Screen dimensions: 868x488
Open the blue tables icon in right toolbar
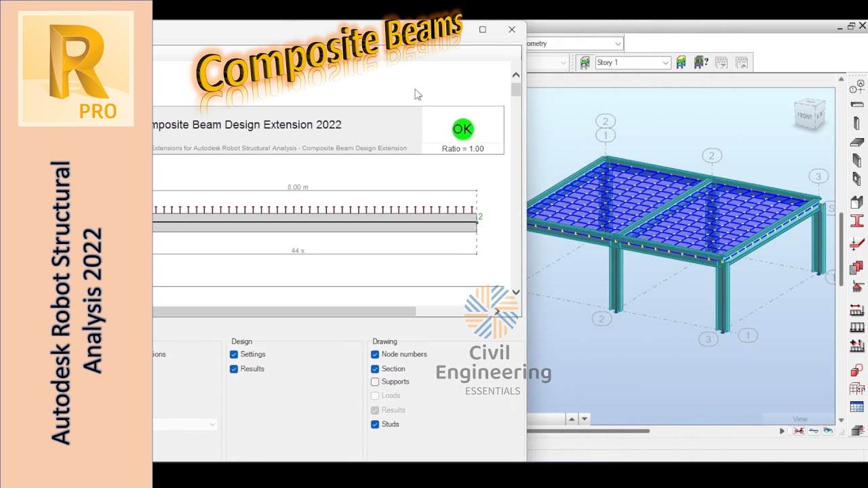pyautogui.click(x=857, y=407)
